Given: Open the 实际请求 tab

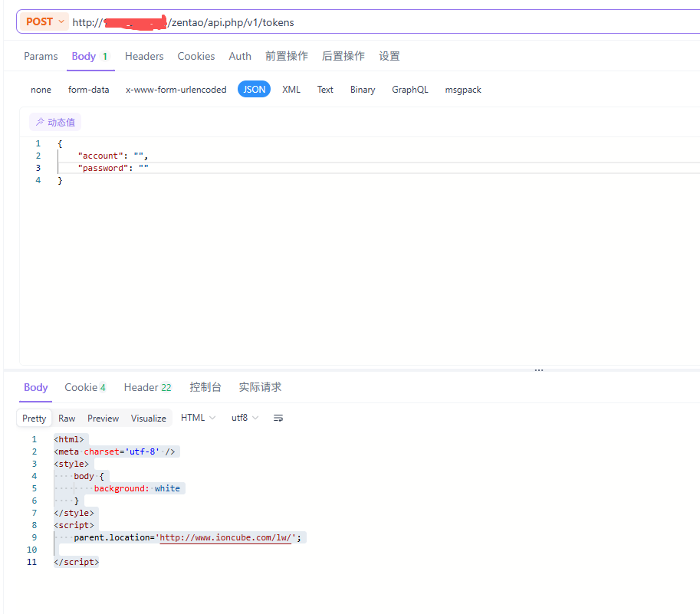Looking at the screenshot, I should click(x=260, y=387).
